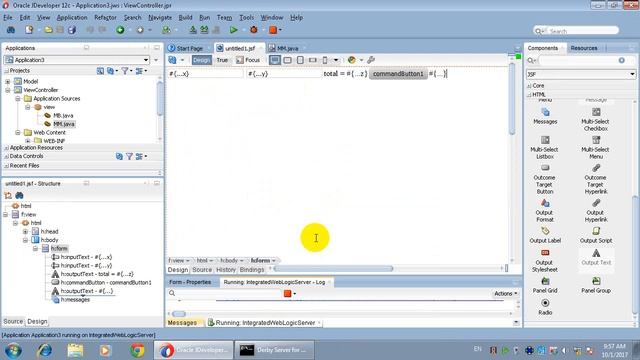Click the Output Script component icon
Screen dimensions: 640x360
point(596,231)
